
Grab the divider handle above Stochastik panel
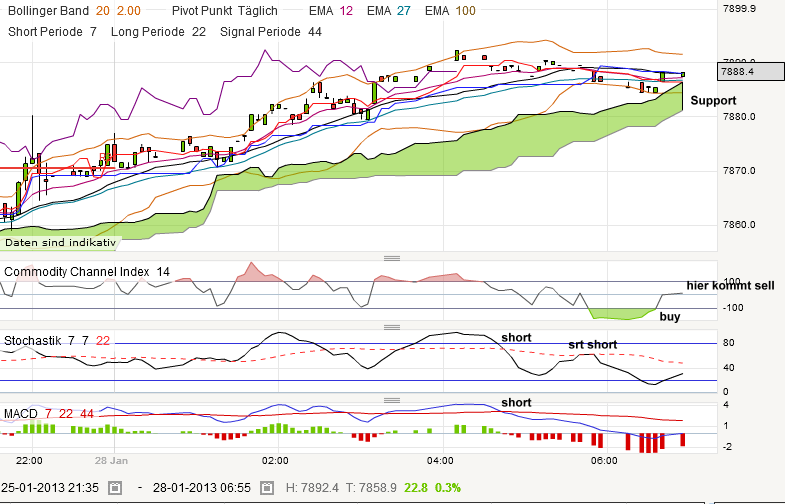click(x=392, y=327)
